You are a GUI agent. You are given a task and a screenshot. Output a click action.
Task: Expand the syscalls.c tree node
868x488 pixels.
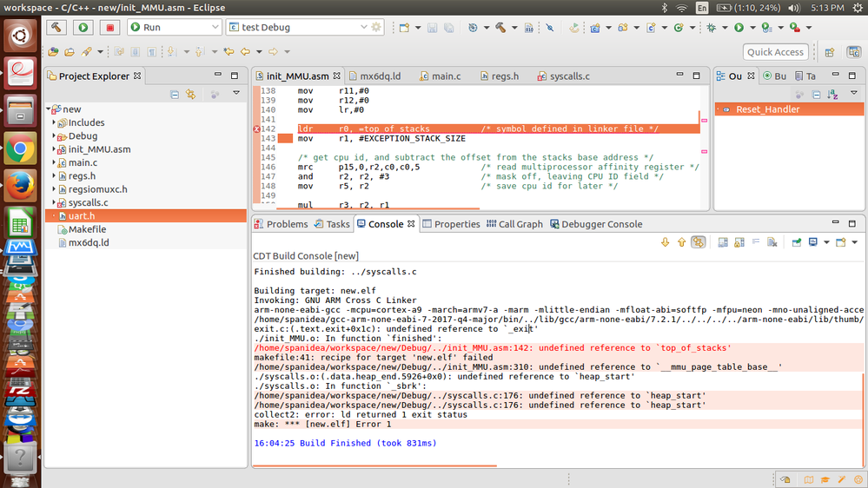coord(54,202)
